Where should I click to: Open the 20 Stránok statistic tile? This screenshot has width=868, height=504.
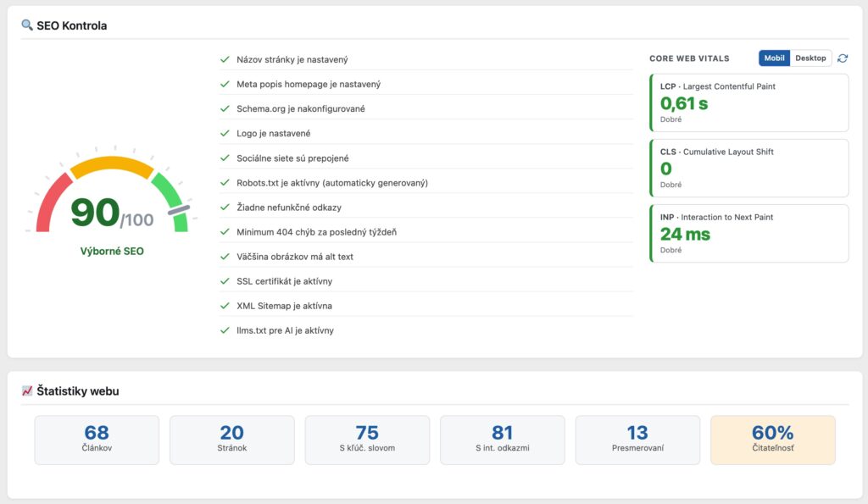click(232, 440)
